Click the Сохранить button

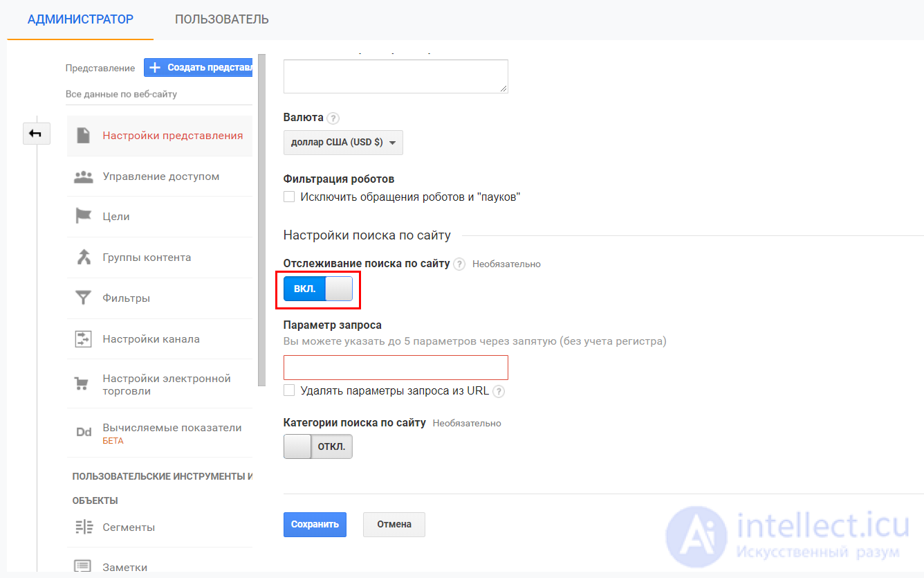click(315, 524)
